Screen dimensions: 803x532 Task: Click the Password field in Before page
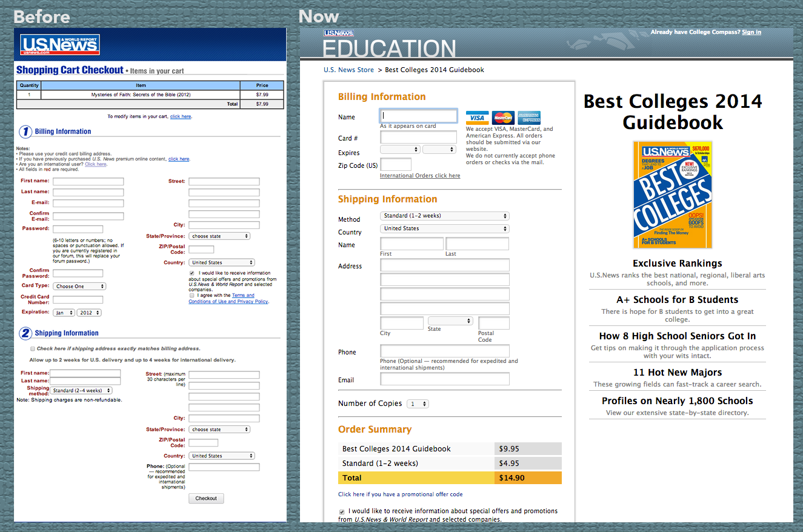tap(78, 229)
